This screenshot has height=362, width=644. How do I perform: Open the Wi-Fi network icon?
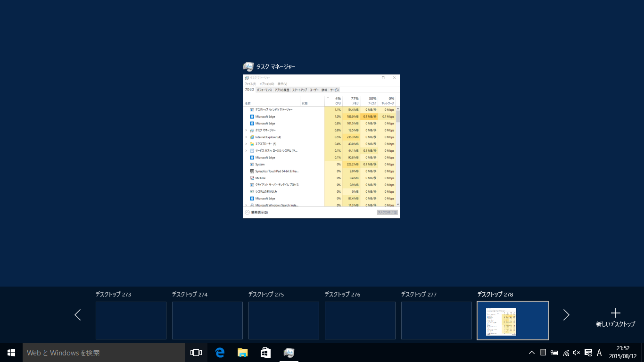(566, 353)
